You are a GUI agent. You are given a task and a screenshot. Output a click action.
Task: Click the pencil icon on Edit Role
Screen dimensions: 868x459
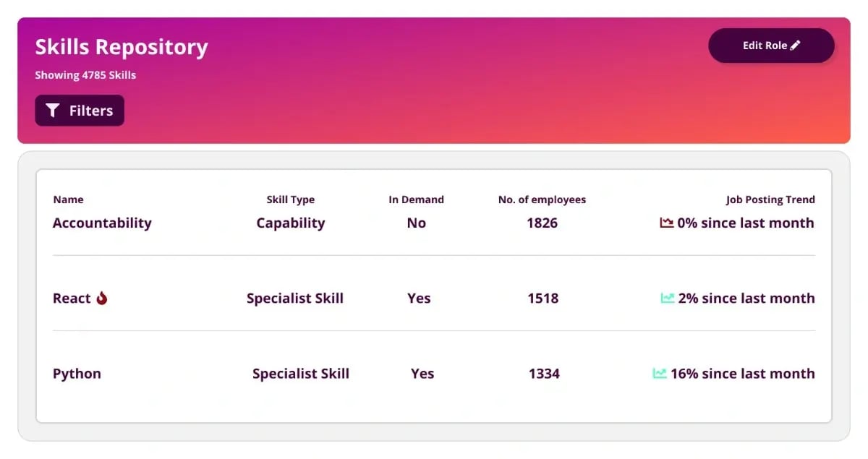click(796, 46)
